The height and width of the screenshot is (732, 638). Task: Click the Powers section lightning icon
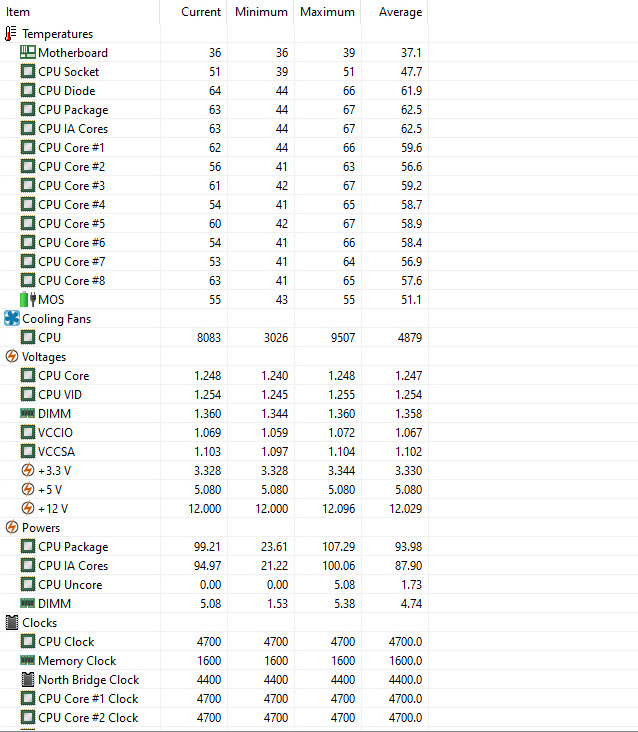[12, 527]
